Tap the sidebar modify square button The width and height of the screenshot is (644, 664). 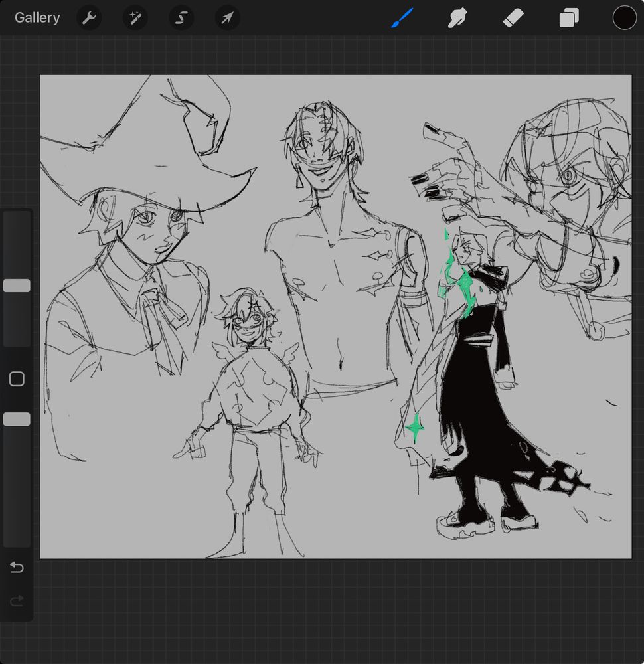[17, 379]
